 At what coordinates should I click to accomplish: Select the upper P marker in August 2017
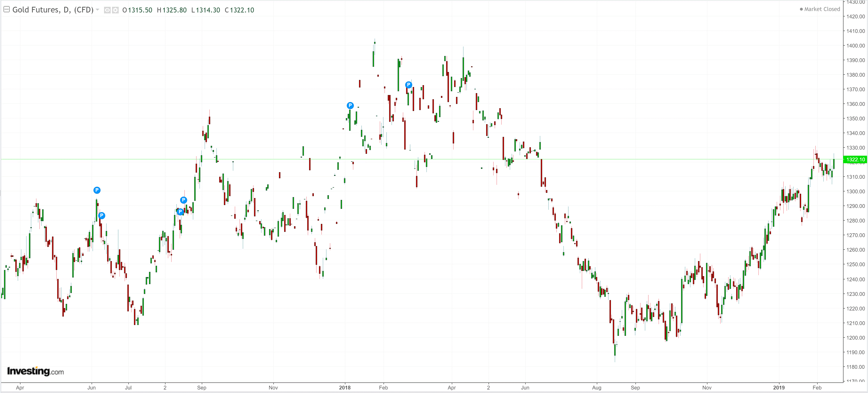(183, 200)
